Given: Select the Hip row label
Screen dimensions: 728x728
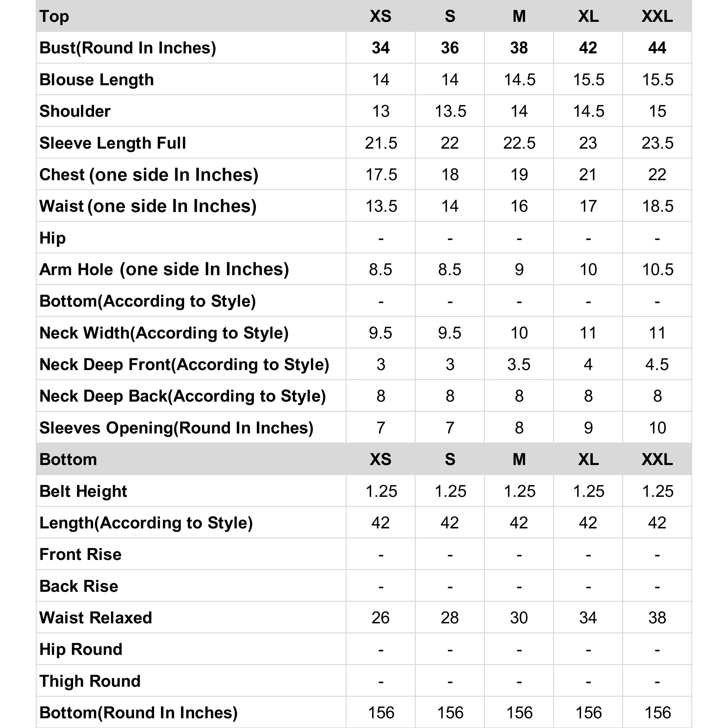Looking at the screenshot, I should [53, 238].
